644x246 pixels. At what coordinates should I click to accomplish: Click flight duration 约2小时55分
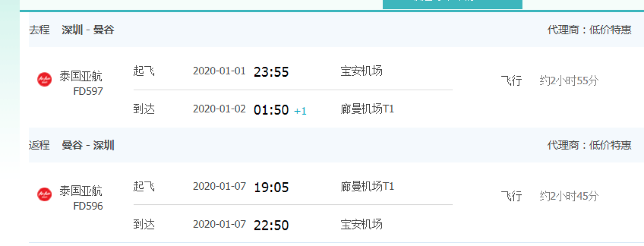[x=569, y=80]
